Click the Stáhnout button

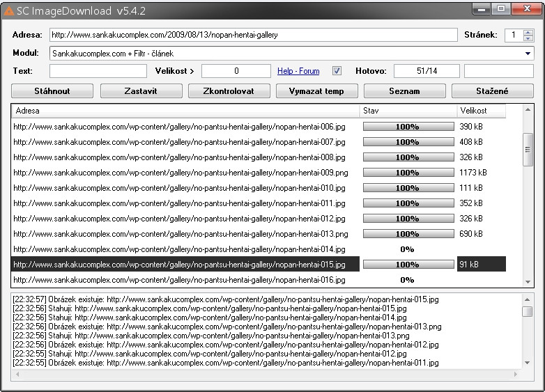click(52, 91)
